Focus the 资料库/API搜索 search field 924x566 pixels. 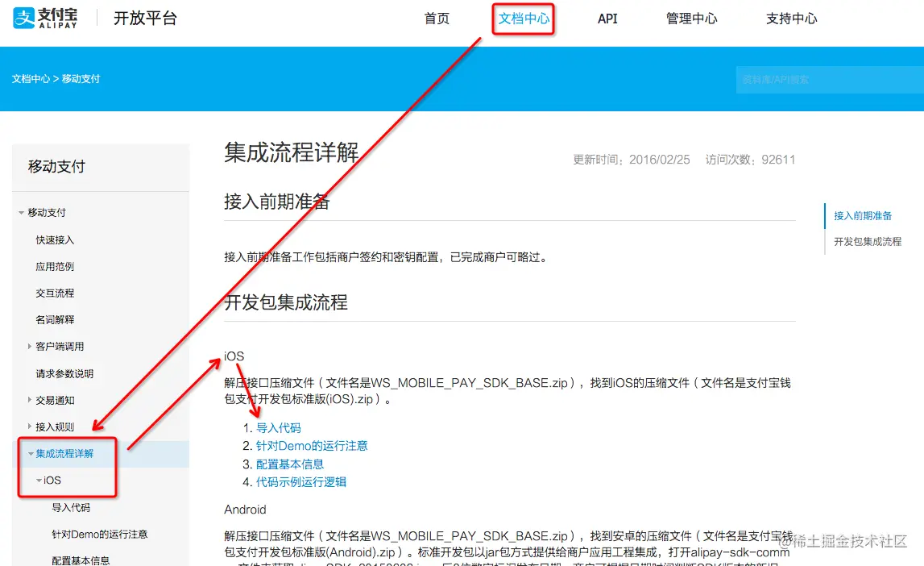(830, 80)
